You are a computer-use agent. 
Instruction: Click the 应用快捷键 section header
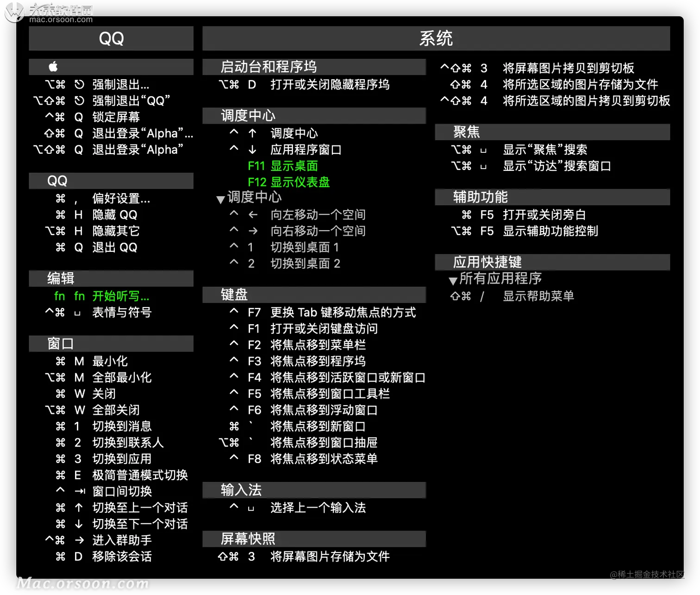click(553, 262)
